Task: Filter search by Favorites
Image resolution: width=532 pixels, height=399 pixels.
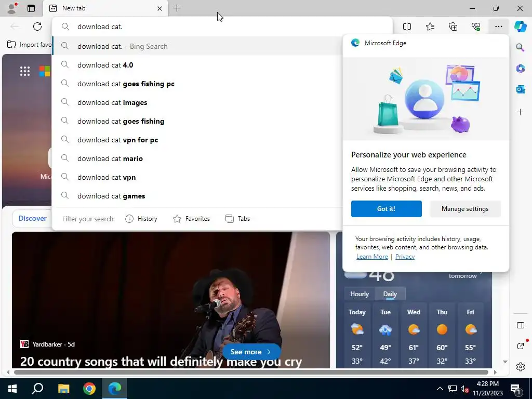Action: click(x=191, y=219)
